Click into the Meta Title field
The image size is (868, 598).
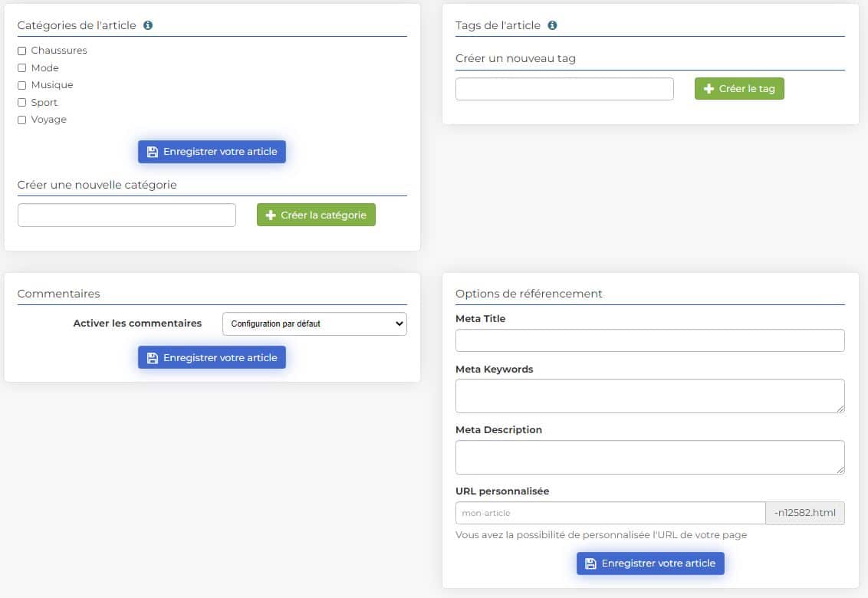(x=649, y=340)
